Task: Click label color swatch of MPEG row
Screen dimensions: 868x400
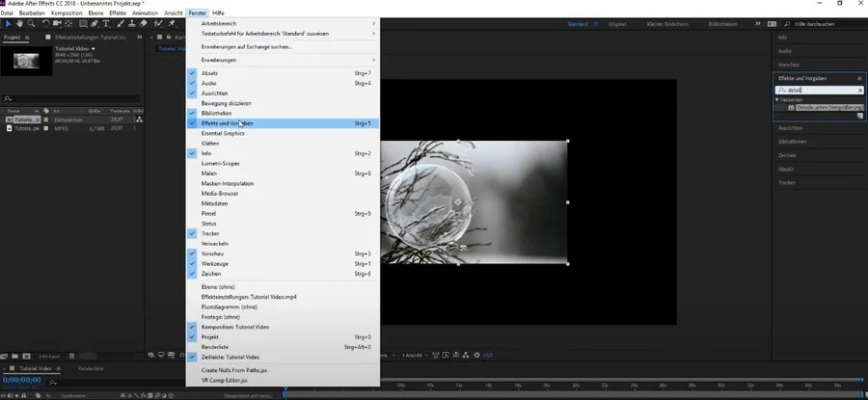Action: point(46,128)
